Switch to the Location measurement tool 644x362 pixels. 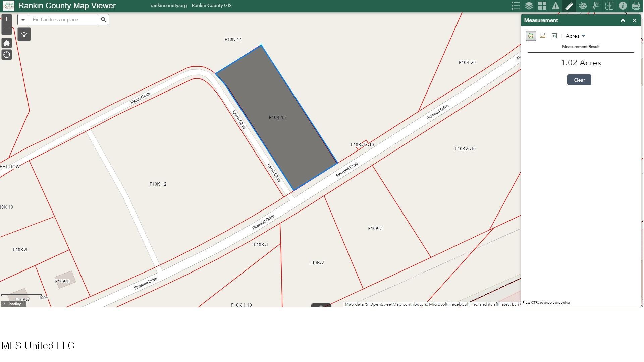click(x=554, y=36)
